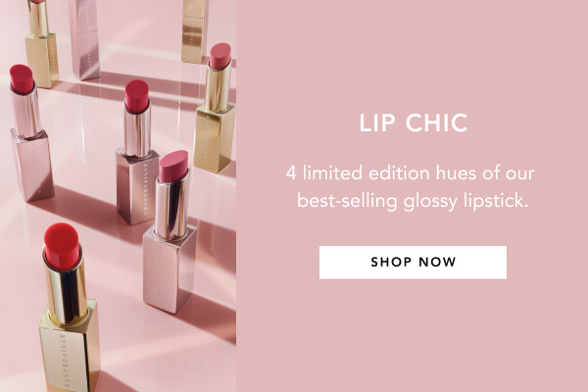Pick the pink lipstick in the gold case on the right

tap(215, 109)
